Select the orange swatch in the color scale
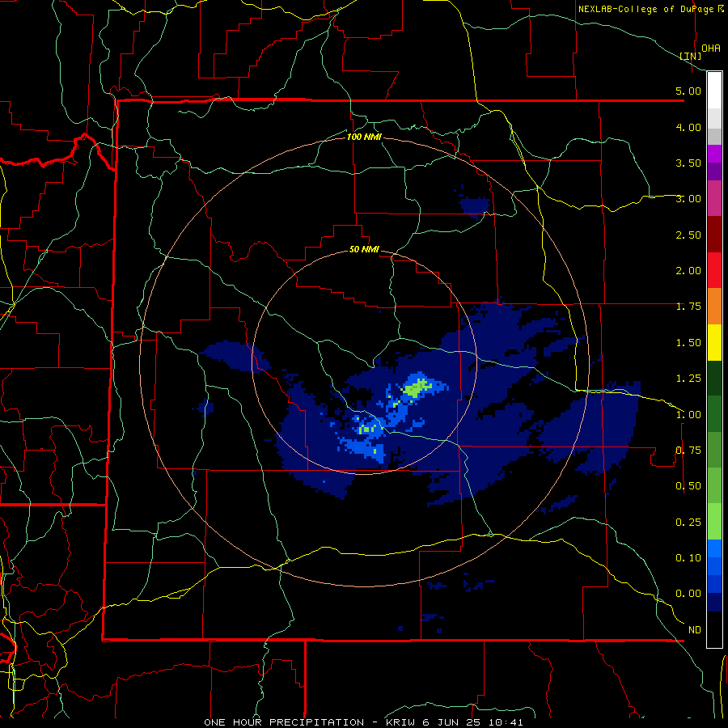Screen dimensions: 728x728 714,306
